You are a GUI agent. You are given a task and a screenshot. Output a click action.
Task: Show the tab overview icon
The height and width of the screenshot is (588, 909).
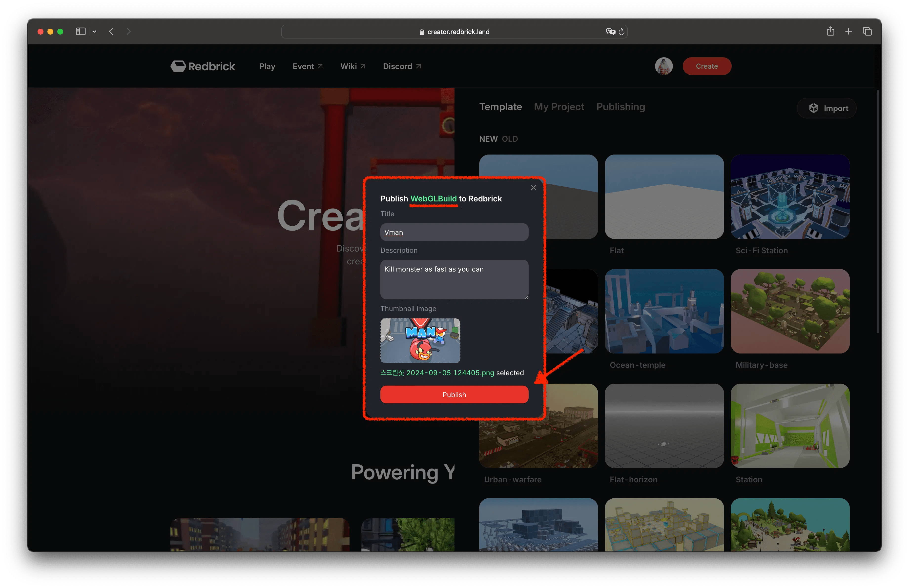click(x=867, y=31)
